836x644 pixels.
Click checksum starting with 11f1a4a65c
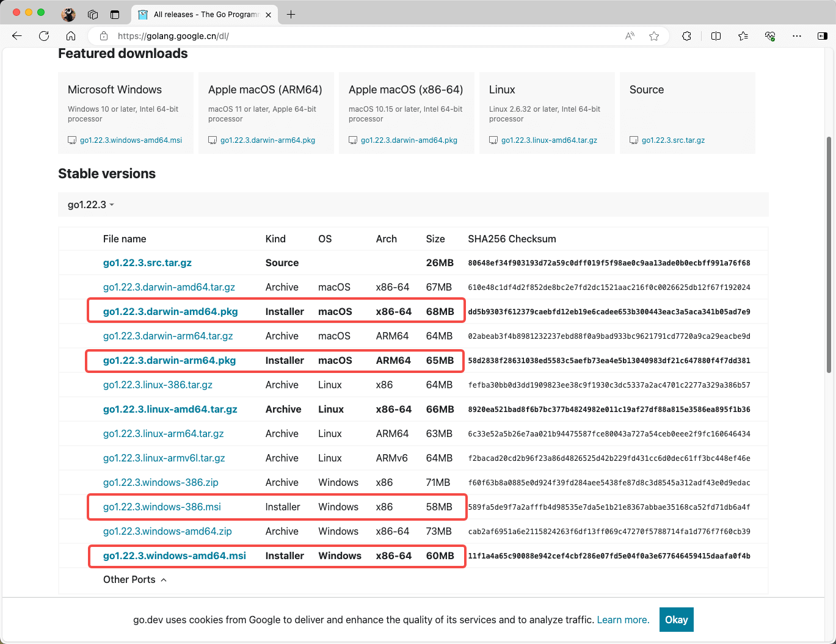click(x=609, y=556)
